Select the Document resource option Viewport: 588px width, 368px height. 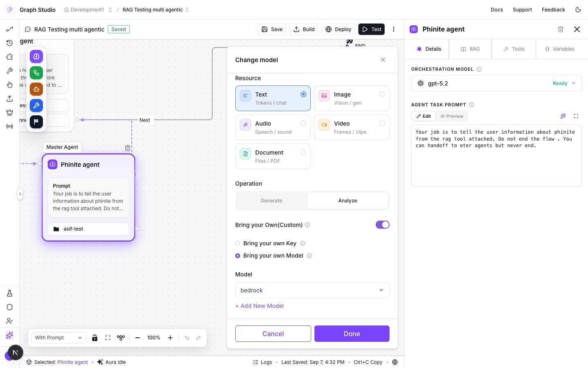tap(273, 156)
